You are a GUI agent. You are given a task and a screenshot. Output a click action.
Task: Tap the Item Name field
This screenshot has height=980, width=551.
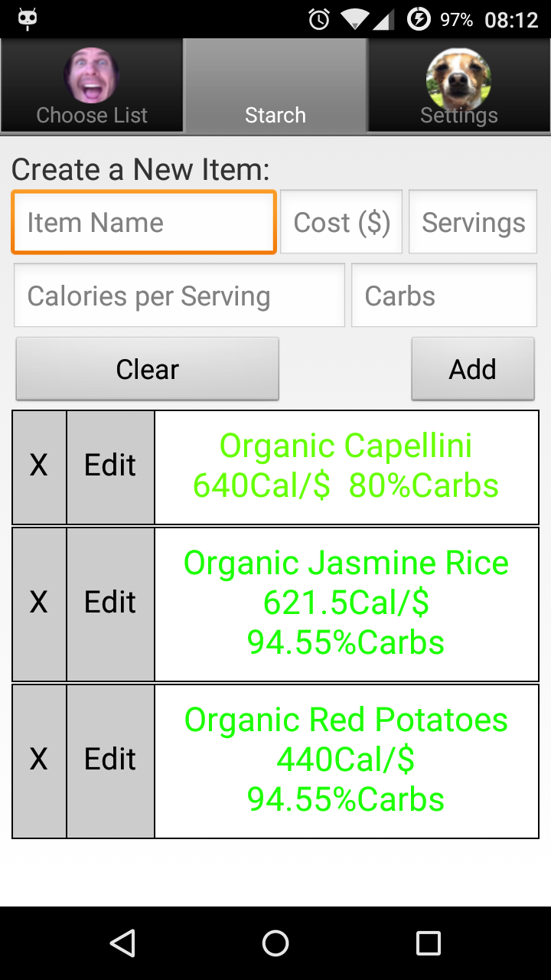144,222
